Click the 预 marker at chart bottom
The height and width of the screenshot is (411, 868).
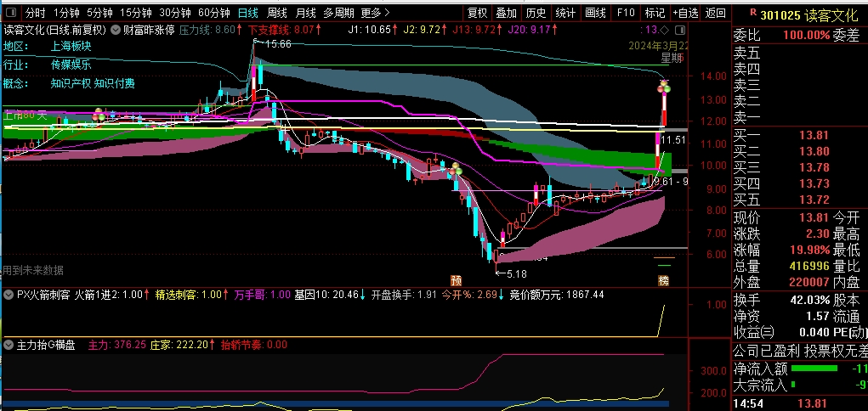[457, 279]
